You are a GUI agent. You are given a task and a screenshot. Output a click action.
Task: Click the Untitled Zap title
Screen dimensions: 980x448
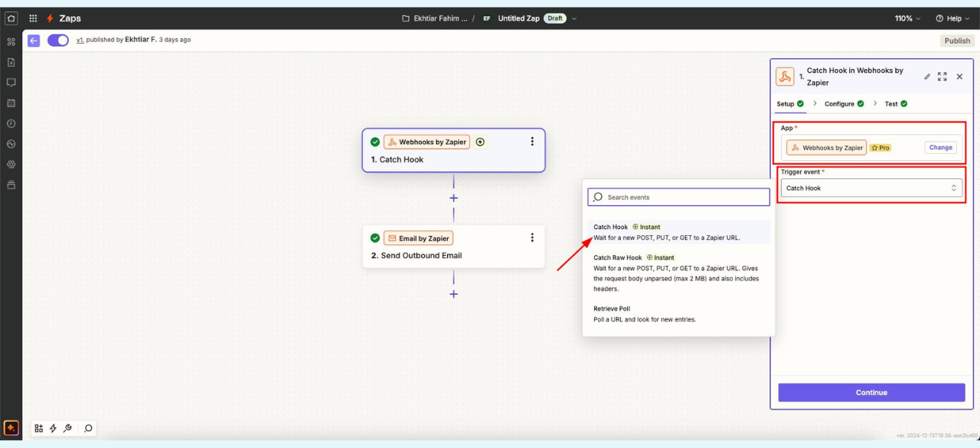pyautogui.click(x=518, y=18)
